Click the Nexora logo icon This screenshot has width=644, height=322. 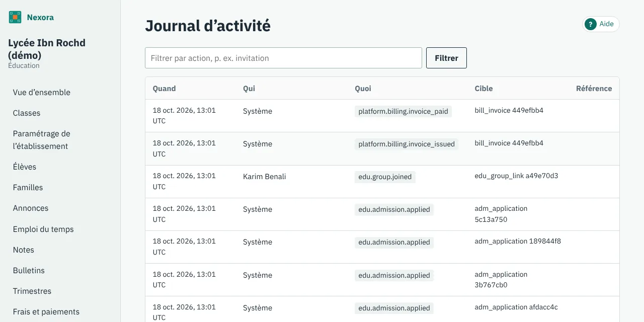[15, 17]
